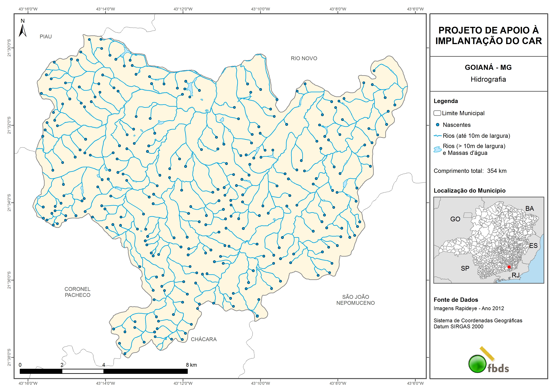555x392 pixels.
Task: Click the GOIANÁ - MG title text
Action: [488, 67]
